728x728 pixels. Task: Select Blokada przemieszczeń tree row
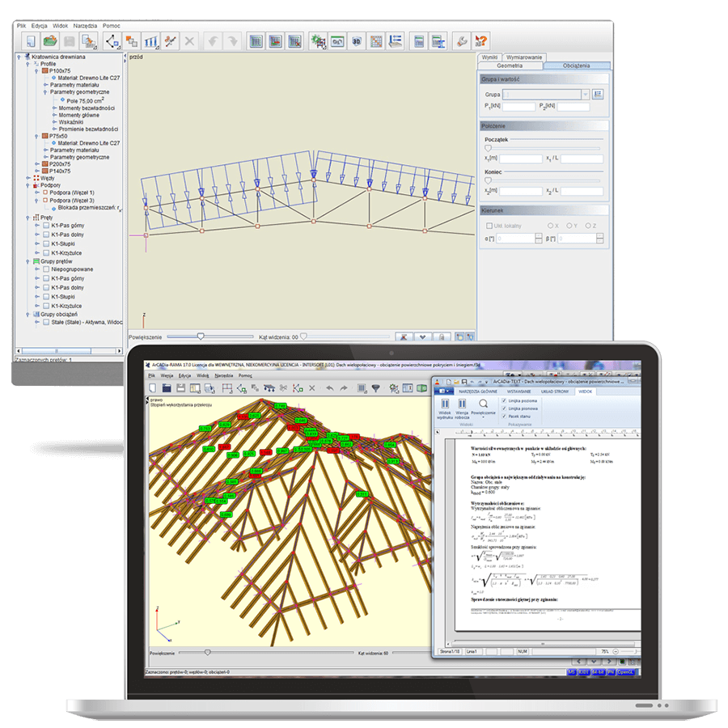[89, 208]
